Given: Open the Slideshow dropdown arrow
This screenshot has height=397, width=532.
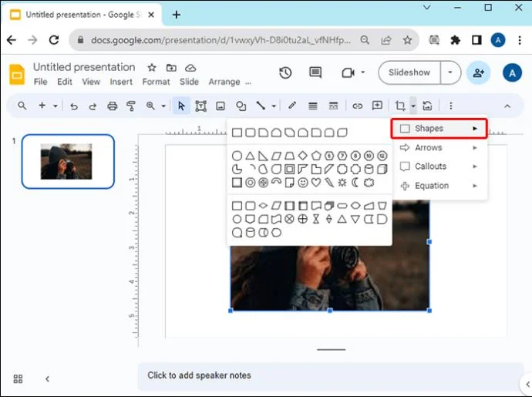Looking at the screenshot, I should click(450, 72).
